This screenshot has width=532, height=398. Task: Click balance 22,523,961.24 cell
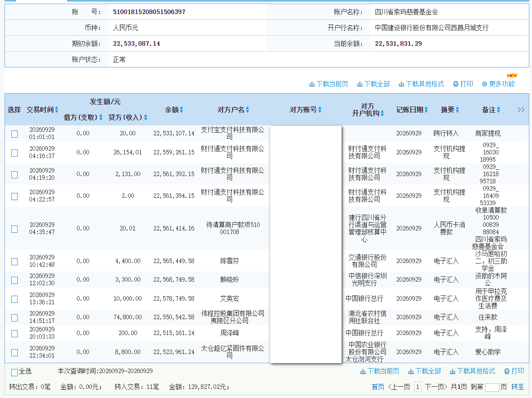click(x=174, y=352)
